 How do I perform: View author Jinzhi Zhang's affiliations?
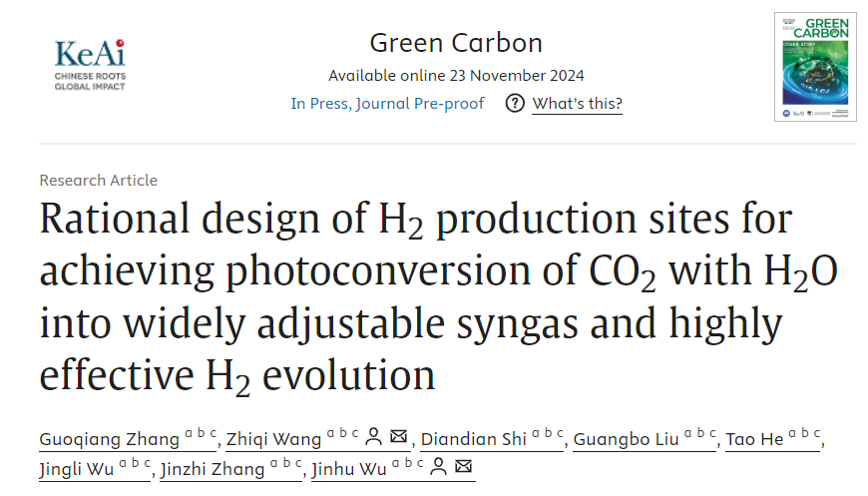pyautogui.click(x=199, y=468)
